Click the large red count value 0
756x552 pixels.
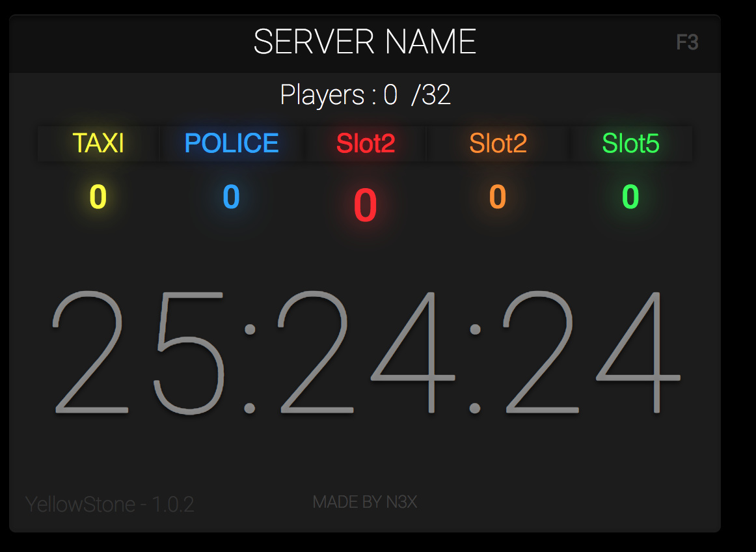click(x=366, y=206)
